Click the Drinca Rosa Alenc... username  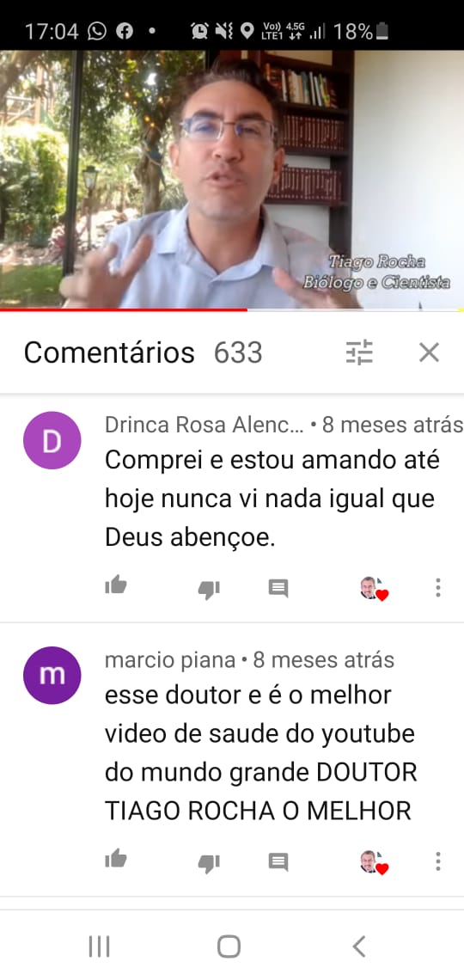coord(205,425)
